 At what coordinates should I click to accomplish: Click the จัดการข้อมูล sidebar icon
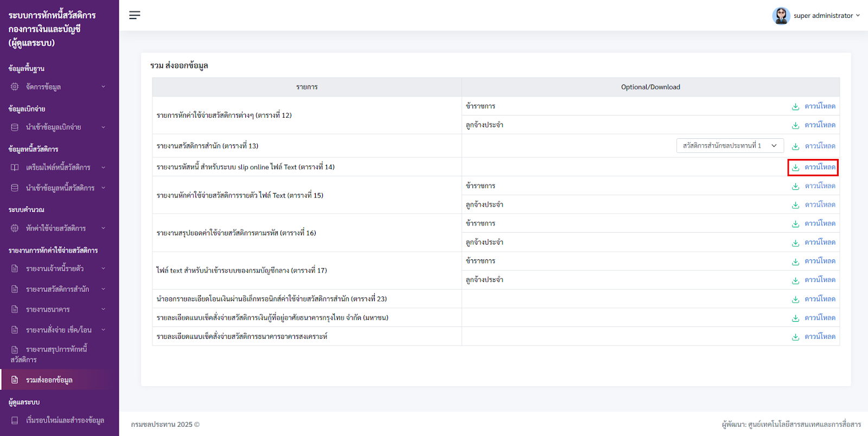(15, 87)
